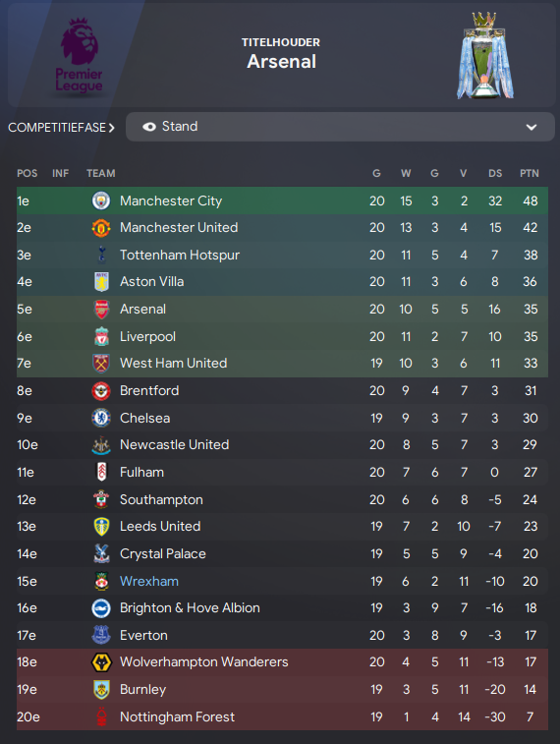This screenshot has width=560, height=744.
Task: Sort table by DS column header
Action: coord(495,173)
